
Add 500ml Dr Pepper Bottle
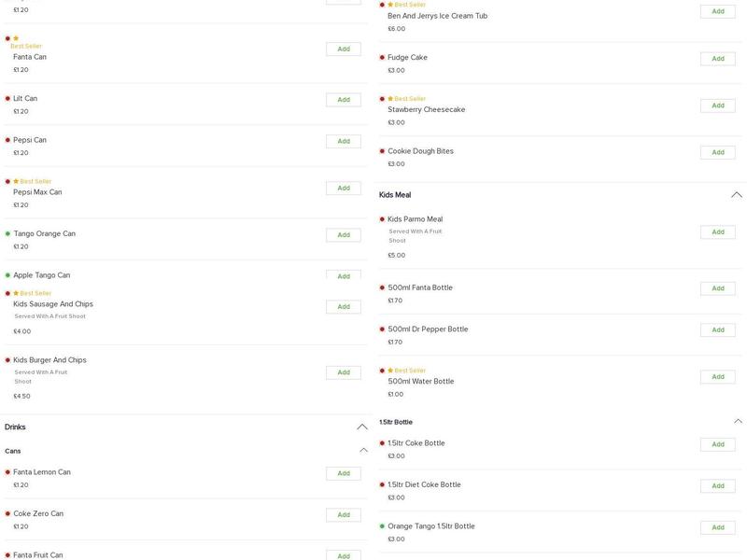tap(717, 330)
